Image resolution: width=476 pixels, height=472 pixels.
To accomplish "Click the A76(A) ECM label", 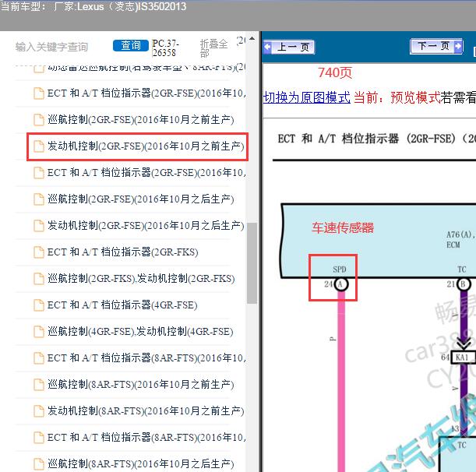I will [460, 239].
